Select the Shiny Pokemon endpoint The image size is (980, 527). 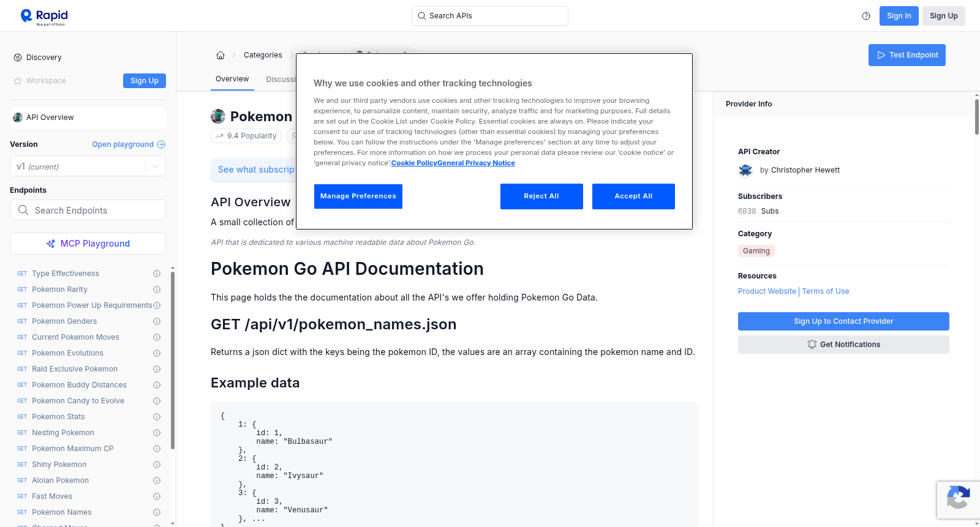(x=59, y=465)
